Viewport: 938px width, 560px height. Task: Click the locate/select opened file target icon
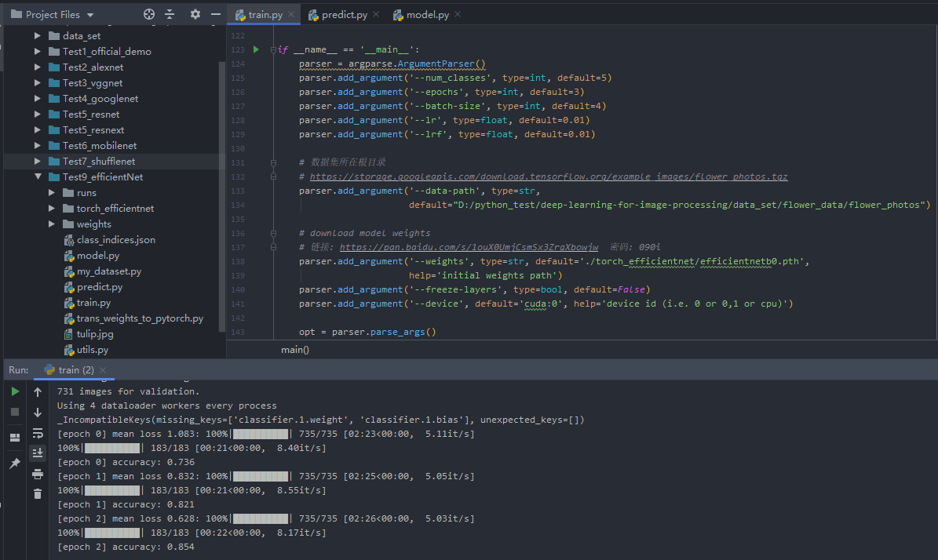[149, 14]
